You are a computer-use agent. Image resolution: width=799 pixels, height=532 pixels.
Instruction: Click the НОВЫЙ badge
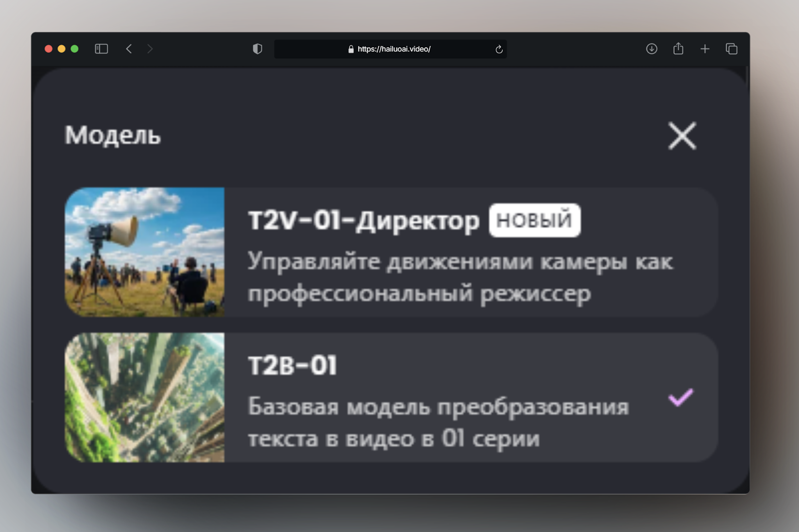click(535, 220)
